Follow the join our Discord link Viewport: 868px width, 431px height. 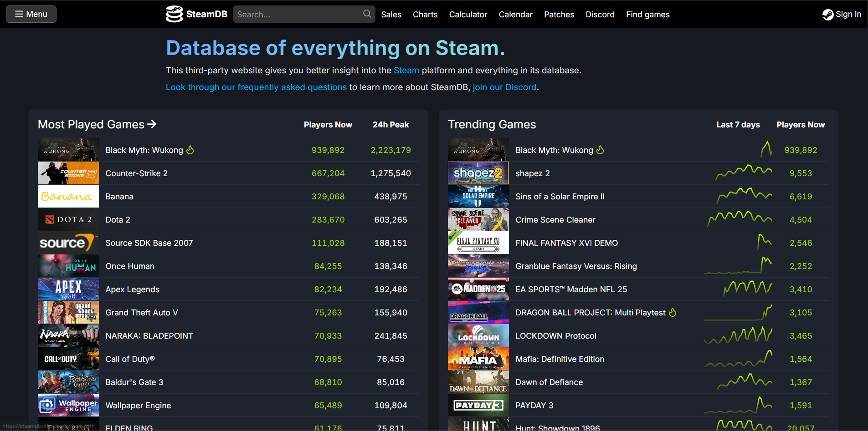tap(504, 87)
